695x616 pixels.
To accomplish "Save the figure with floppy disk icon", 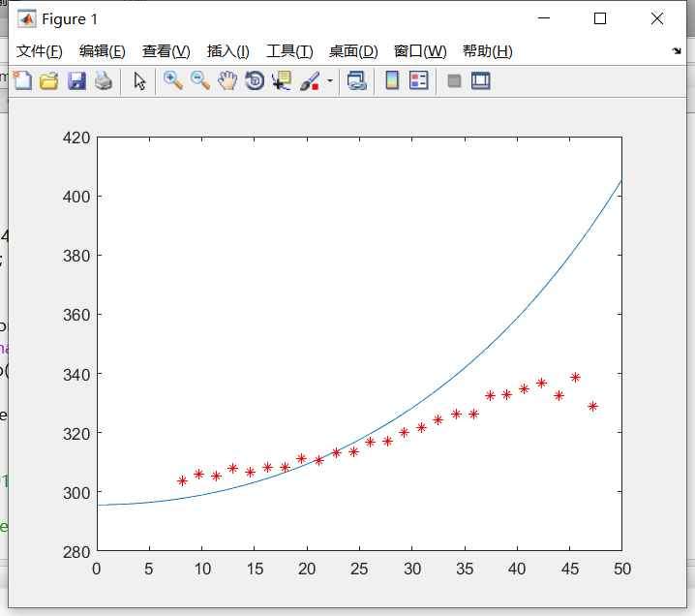I will click(76, 81).
